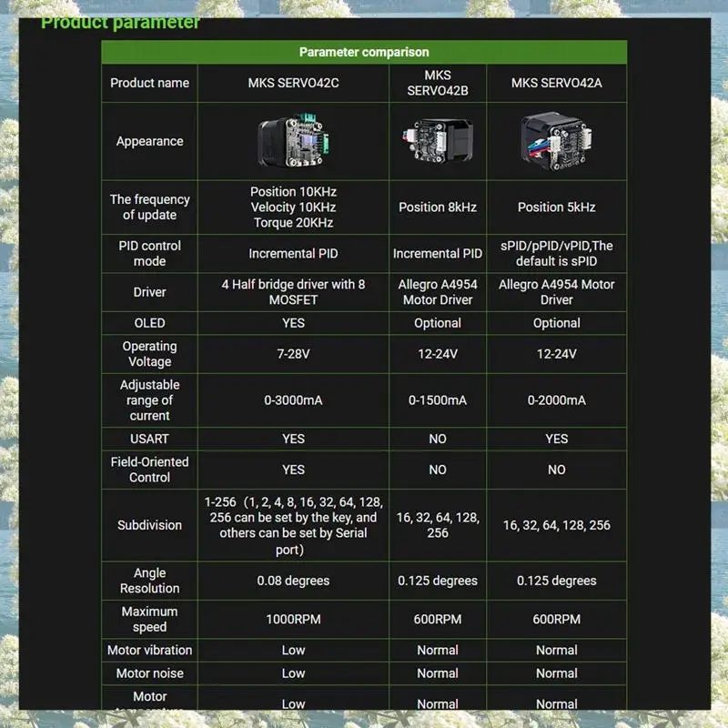Image resolution: width=728 pixels, height=728 pixels.
Task: Click the 'Appearance' row label
Action: click(x=149, y=141)
